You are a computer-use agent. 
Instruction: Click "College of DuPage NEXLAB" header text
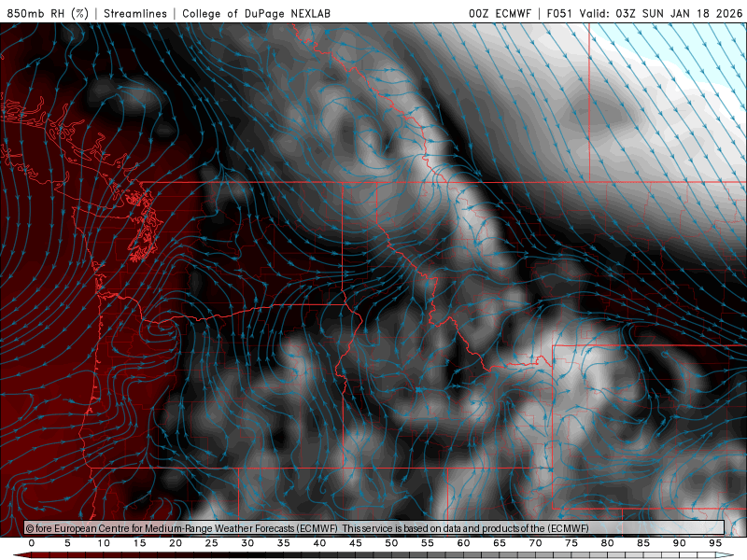click(x=256, y=13)
